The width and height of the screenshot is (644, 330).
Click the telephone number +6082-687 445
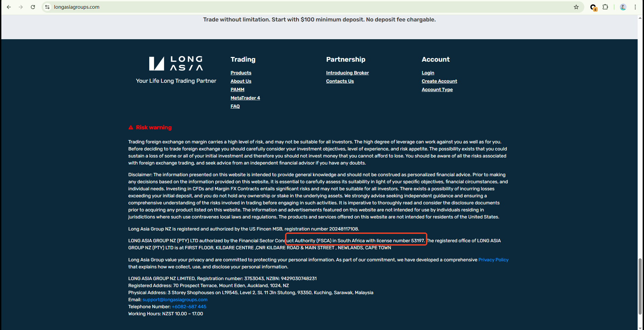pyautogui.click(x=189, y=307)
